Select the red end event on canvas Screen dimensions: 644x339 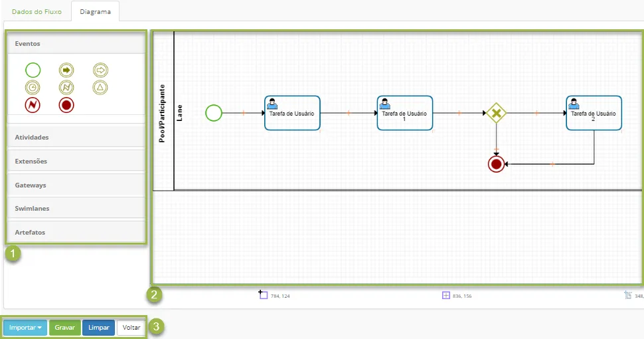[x=496, y=164]
